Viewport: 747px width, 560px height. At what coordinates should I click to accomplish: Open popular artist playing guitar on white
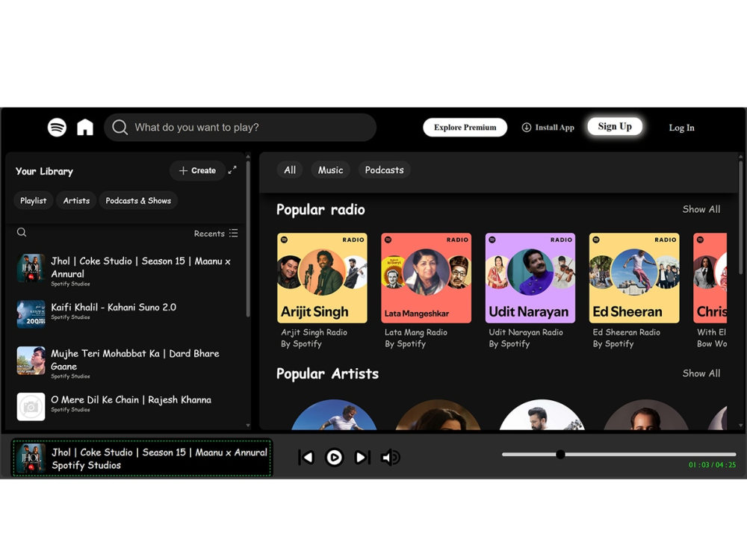[x=542, y=414]
